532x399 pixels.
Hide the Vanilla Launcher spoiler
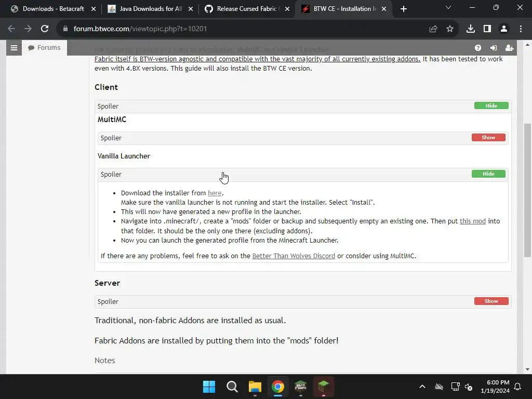pyautogui.click(x=488, y=174)
